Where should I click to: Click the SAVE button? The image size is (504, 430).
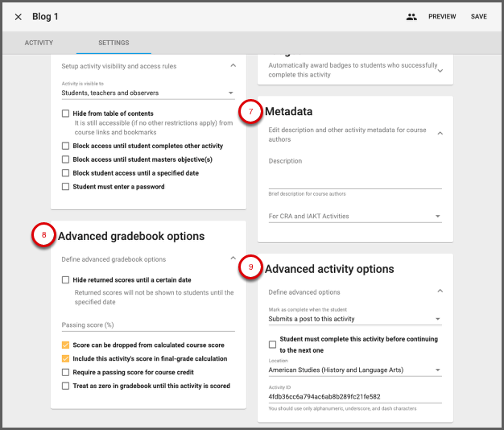click(x=479, y=17)
